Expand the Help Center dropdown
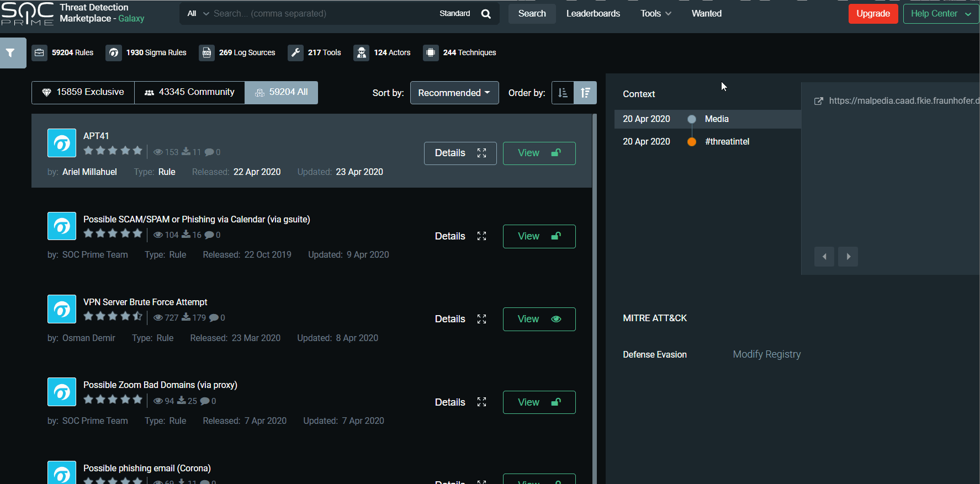980x484 pixels. [x=941, y=14]
